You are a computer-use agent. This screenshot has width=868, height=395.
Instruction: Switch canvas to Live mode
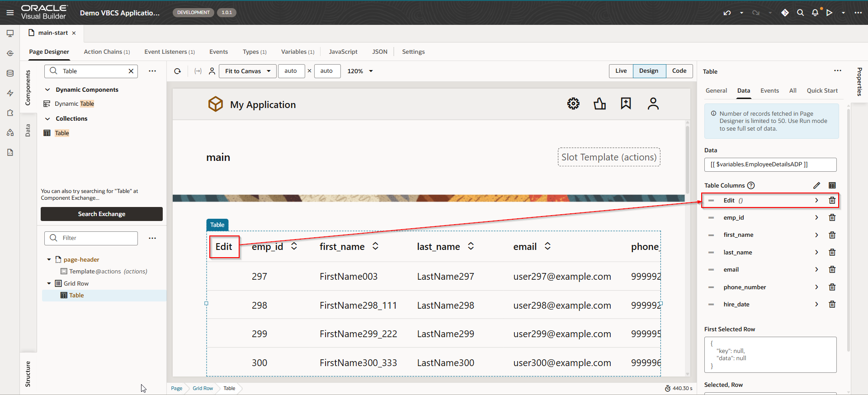[x=621, y=71]
